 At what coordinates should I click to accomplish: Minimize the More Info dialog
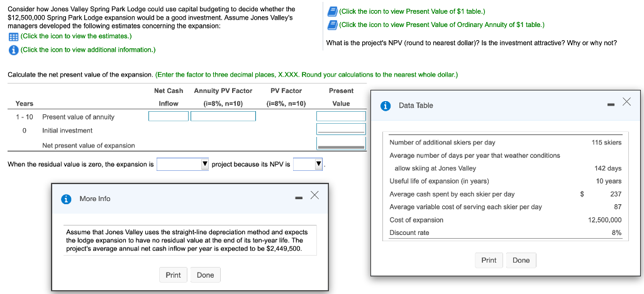(x=299, y=199)
